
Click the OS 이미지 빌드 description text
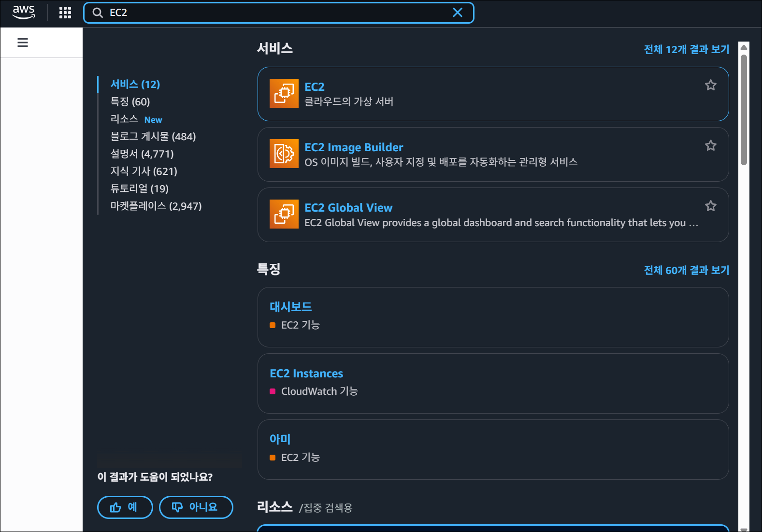[x=441, y=162]
